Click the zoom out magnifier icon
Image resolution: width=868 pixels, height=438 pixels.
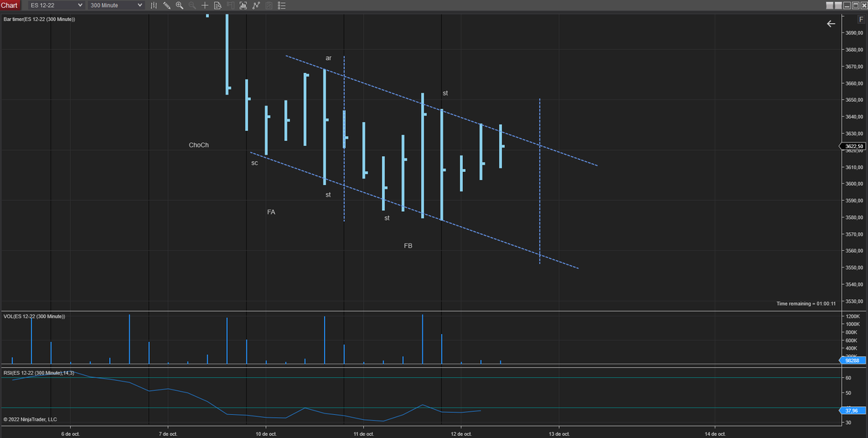tap(192, 5)
